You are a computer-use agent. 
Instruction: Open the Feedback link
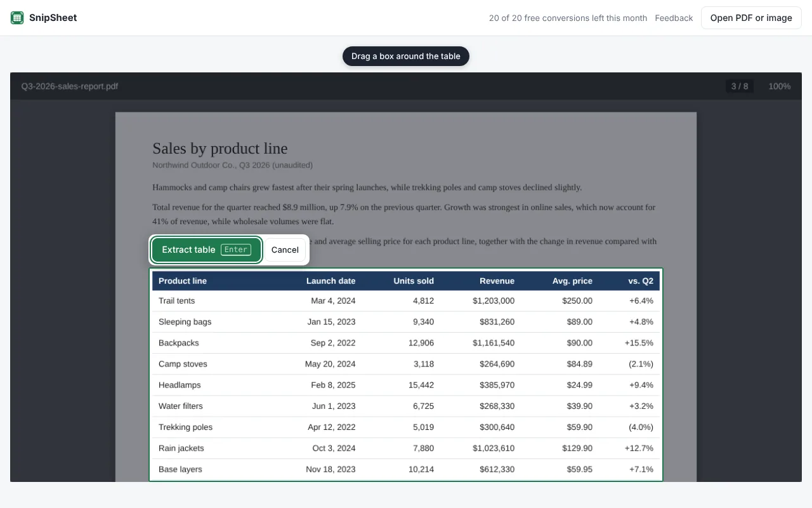(674, 18)
